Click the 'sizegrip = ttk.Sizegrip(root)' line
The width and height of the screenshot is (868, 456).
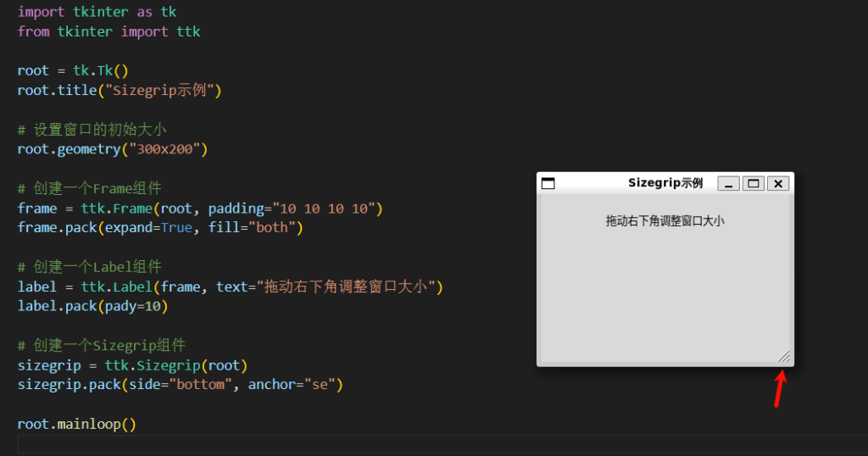click(131, 365)
